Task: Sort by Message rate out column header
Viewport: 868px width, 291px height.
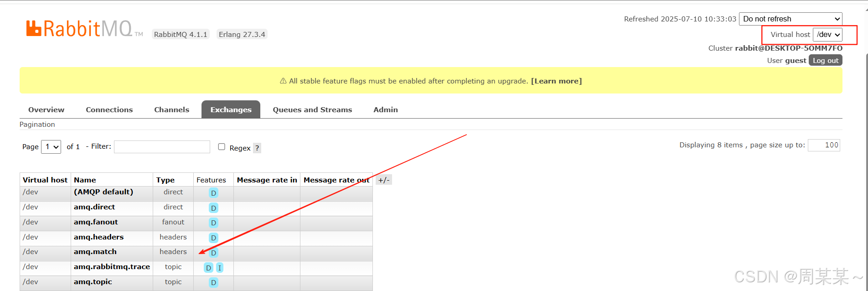Action: (336, 180)
